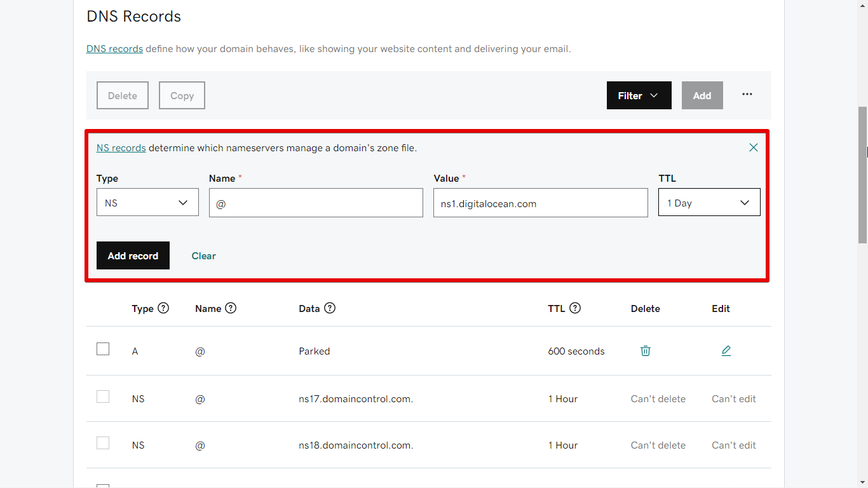868x488 pixels.
Task: Click the page's vertical scrollbar thumb
Action: tap(862, 175)
